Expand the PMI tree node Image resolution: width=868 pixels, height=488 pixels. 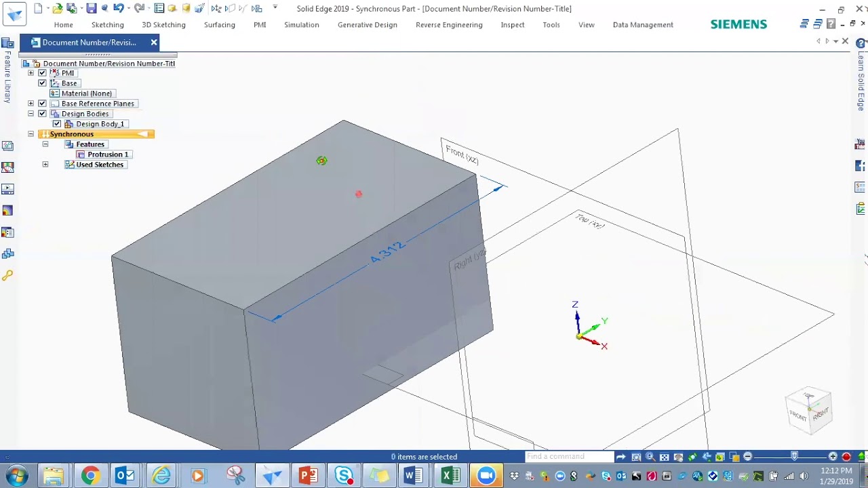click(31, 73)
